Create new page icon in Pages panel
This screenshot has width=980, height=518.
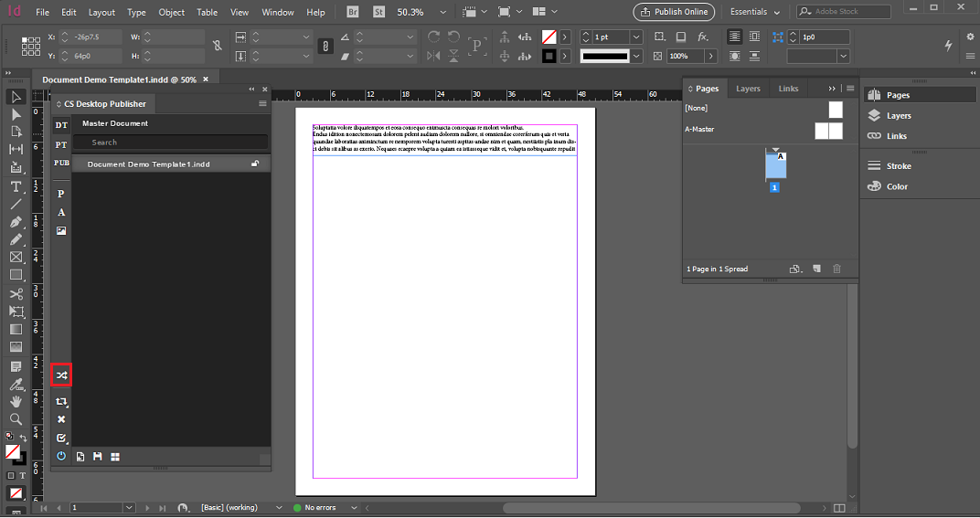(817, 269)
